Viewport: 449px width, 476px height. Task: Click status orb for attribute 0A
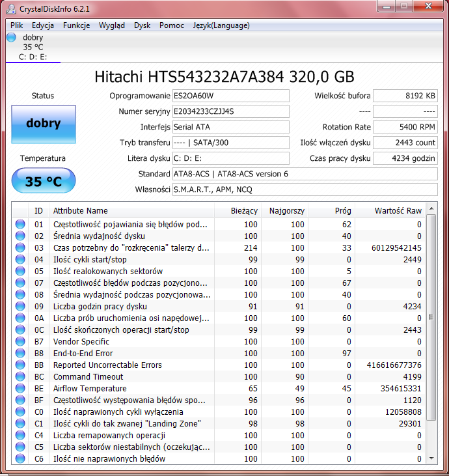[20, 318]
